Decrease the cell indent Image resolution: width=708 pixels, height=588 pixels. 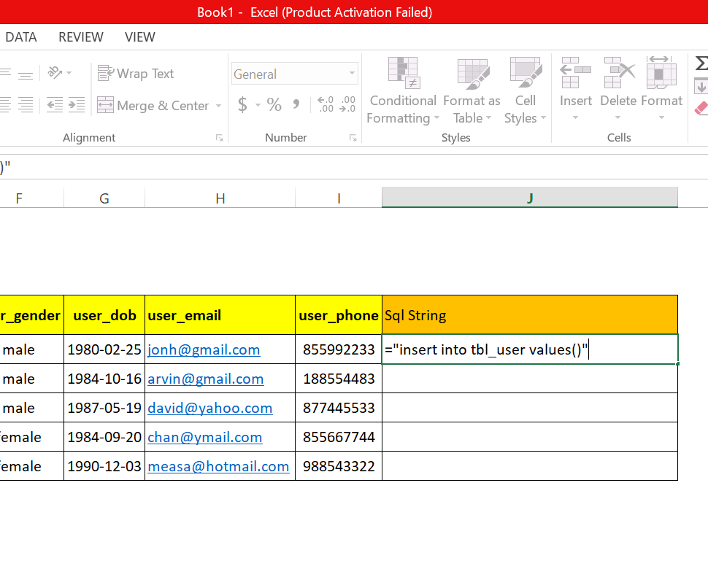point(55,105)
